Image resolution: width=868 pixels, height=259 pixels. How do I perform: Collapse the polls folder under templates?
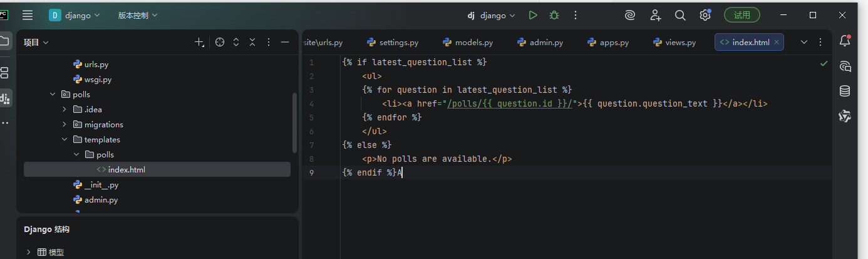point(76,155)
